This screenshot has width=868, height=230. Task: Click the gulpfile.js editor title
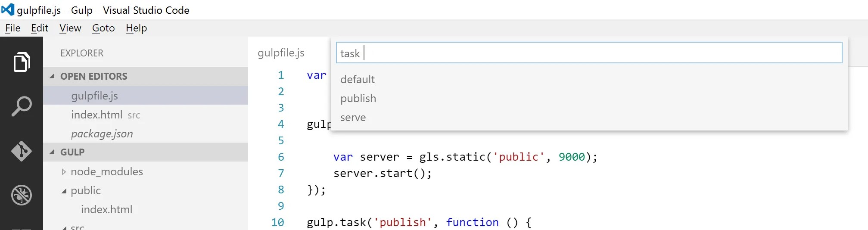281,53
